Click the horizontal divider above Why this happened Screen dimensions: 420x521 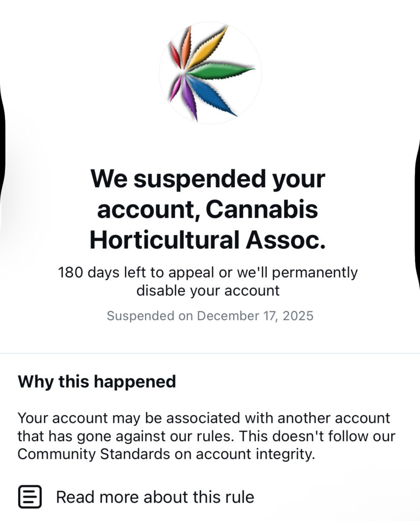tap(210, 353)
